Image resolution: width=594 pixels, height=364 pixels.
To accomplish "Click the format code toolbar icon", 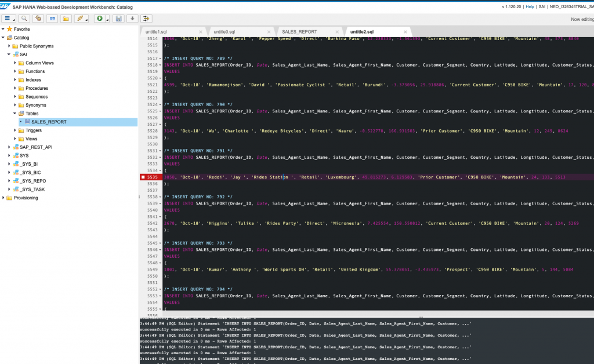I will click(146, 19).
